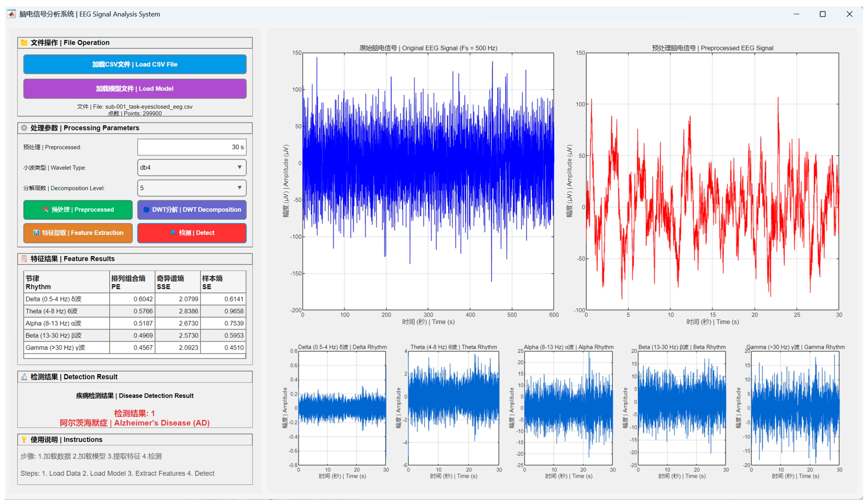
Task: Click the MATLAB icon in title bar
Action: (12, 14)
